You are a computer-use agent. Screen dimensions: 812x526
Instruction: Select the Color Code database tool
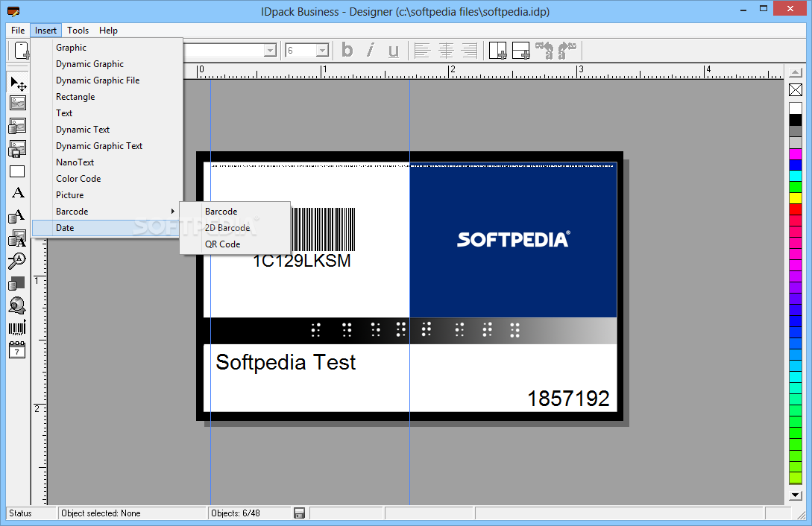click(18, 283)
